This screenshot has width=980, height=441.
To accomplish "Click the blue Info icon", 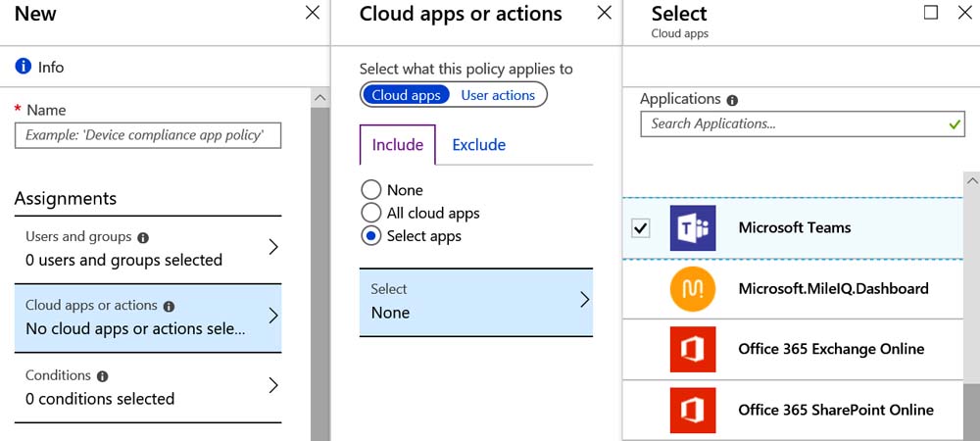I will click(x=24, y=67).
